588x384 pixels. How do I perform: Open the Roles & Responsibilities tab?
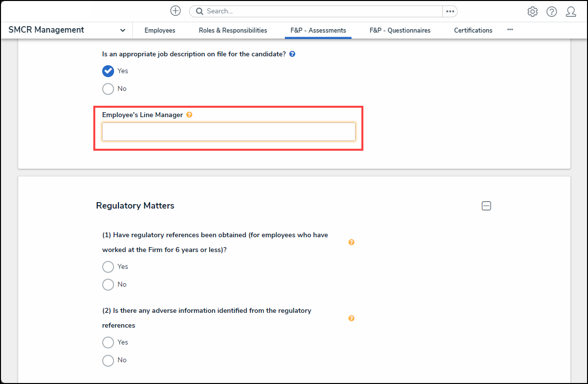point(233,31)
